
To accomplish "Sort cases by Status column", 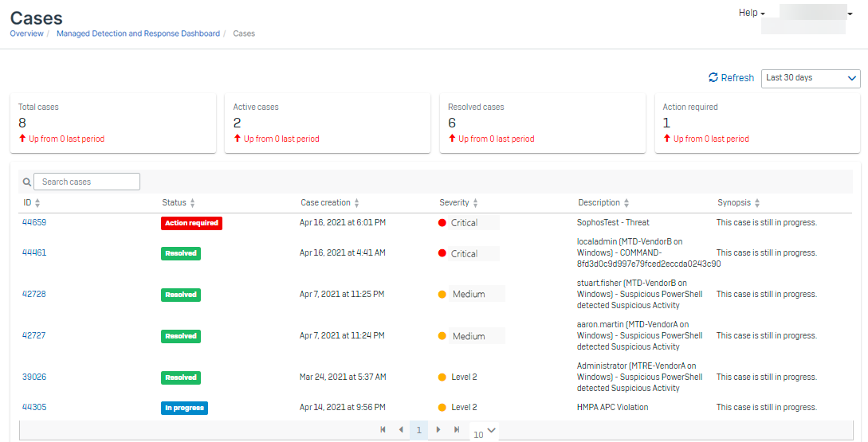I will pos(192,204).
